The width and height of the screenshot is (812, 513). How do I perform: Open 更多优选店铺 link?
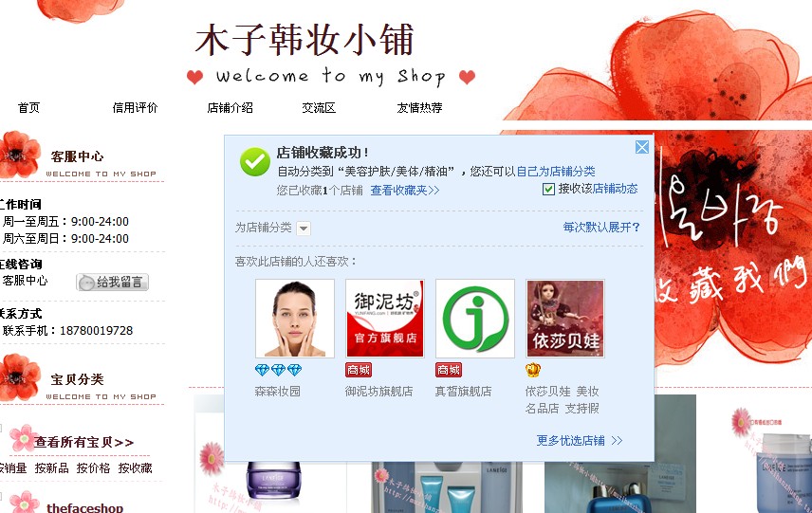(579, 441)
